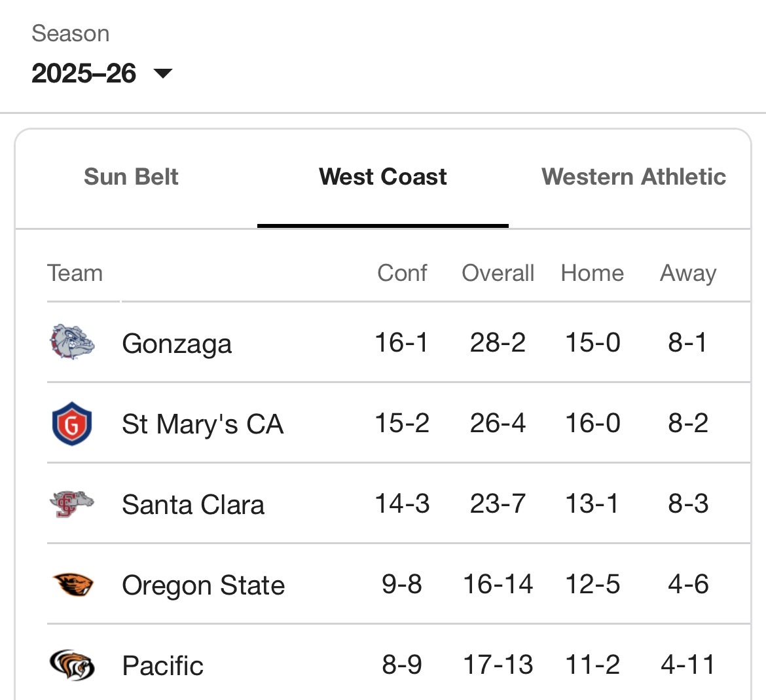
Task: Open the Season dropdown arrow
Action: coord(162,73)
